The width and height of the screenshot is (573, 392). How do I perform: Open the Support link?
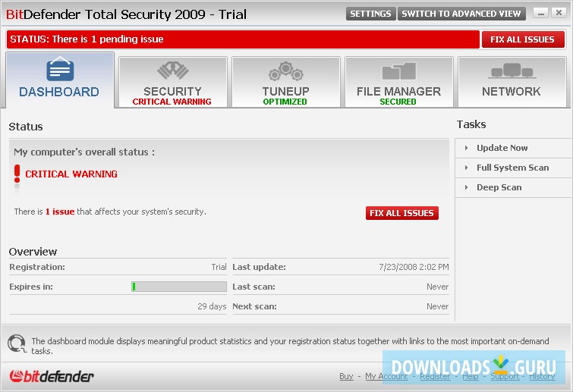click(x=505, y=376)
